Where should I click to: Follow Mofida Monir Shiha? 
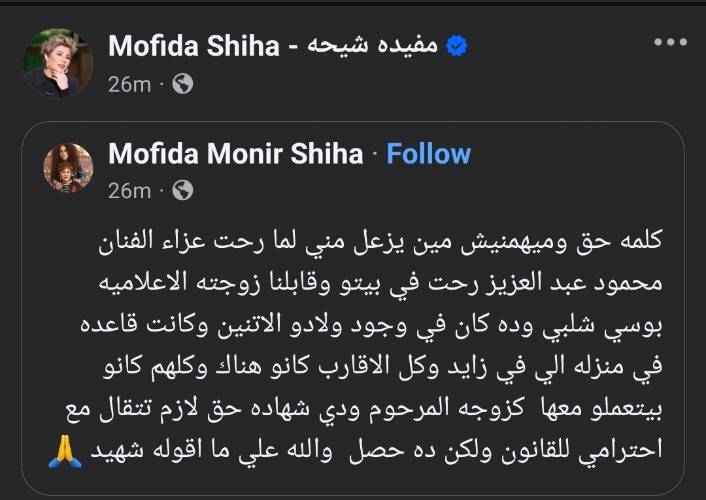click(x=428, y=153)
